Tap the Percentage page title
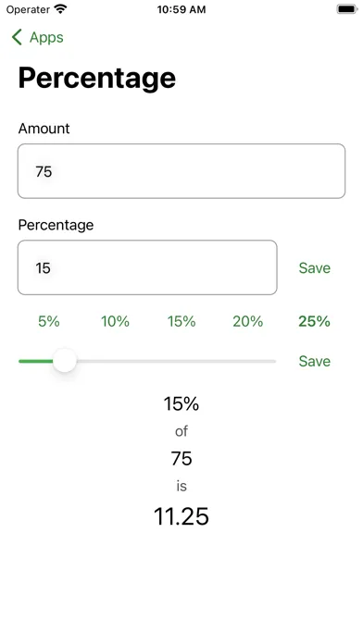This screenshot has width=363, height=644. point(97,78)
